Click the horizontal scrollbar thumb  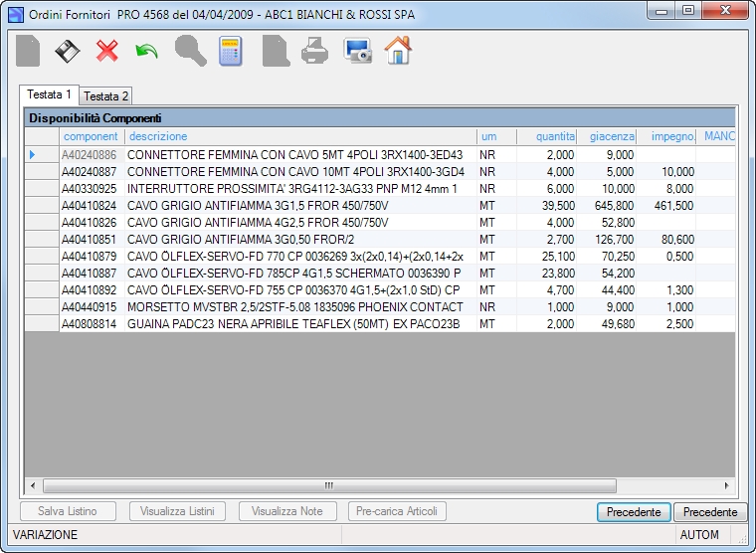[329, 485]
